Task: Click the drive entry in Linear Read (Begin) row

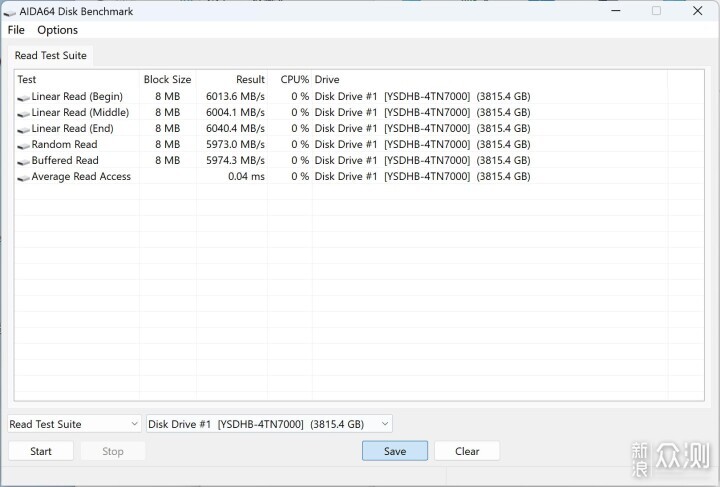Action: 422,96
